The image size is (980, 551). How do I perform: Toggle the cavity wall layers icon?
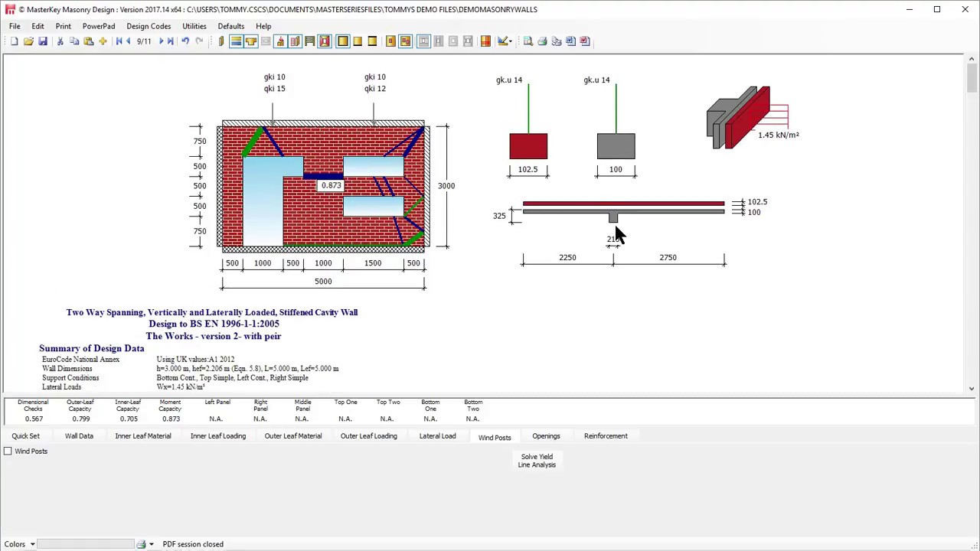(x=237, y=41)
